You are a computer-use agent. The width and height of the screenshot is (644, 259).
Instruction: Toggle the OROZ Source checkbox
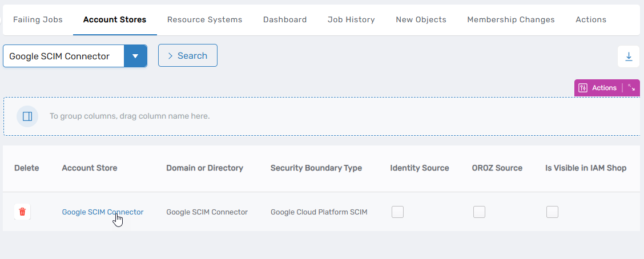(479, 212)
